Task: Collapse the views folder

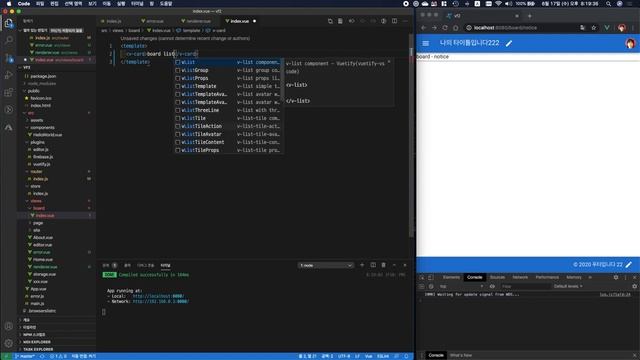Action: point(36,201)
